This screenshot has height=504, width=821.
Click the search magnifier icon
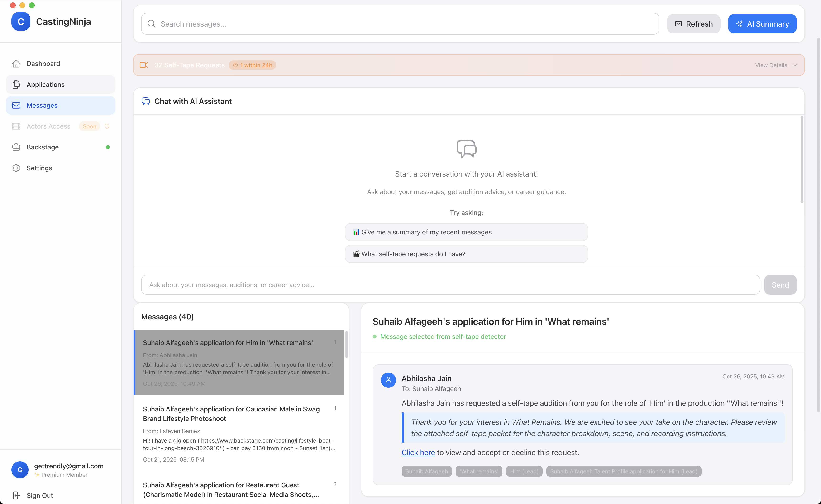(152, 24)
